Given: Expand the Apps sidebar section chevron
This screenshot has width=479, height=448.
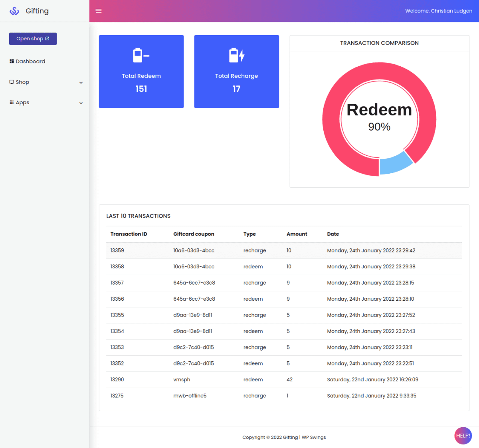Looking at the screenshot, I should click(x=81, y=103).
